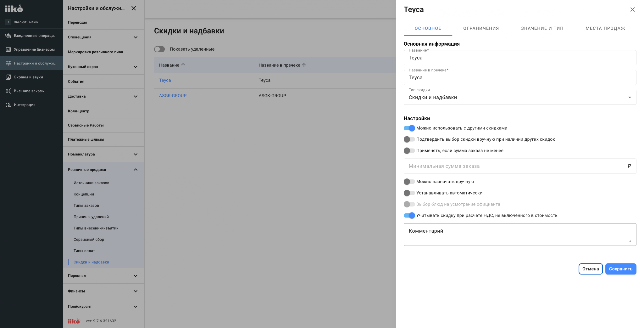Click the Теуса receipt name cell
Image resolution: width=644 pixels, height=328 pixels.
pos(264,80)
